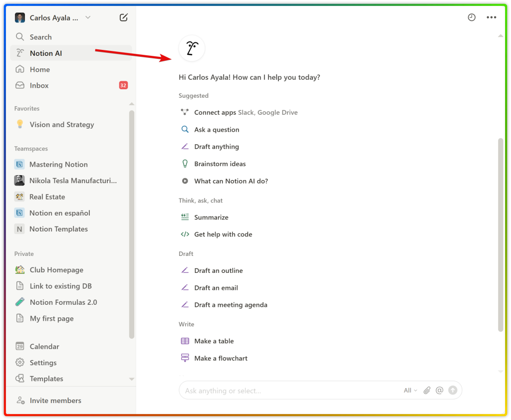Viewport: 511px width, 420px height.
Task: Click the sidebar scroll up arrow
Action: click(x=132, y=104)
